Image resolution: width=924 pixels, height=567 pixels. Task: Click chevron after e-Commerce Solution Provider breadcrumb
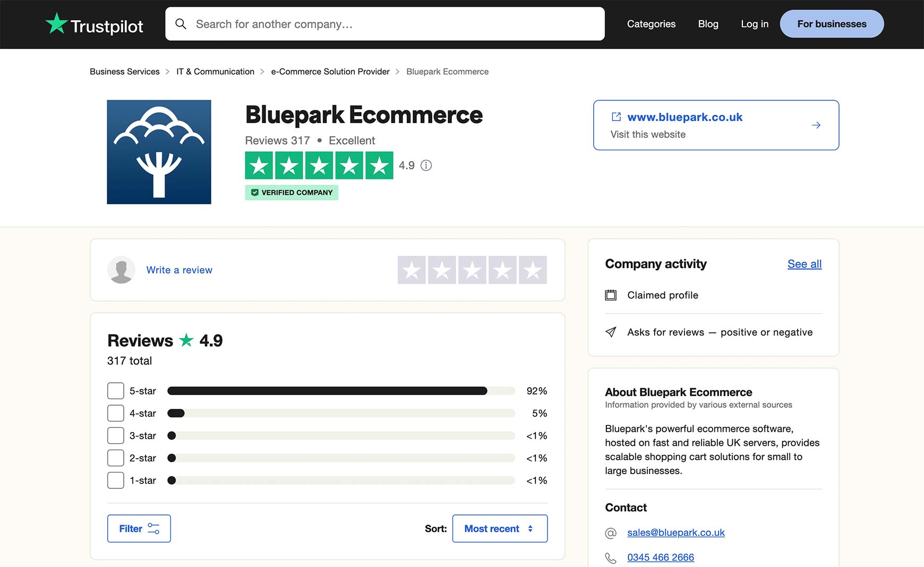click(398, 72)
